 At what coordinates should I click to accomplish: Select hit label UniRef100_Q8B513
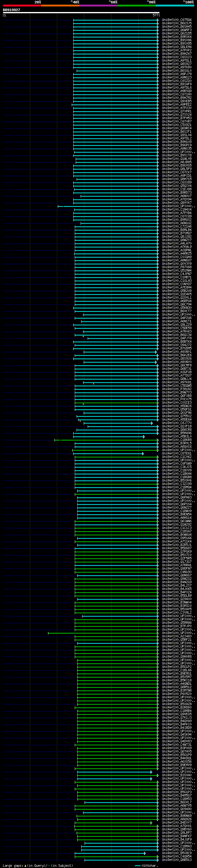177,860
